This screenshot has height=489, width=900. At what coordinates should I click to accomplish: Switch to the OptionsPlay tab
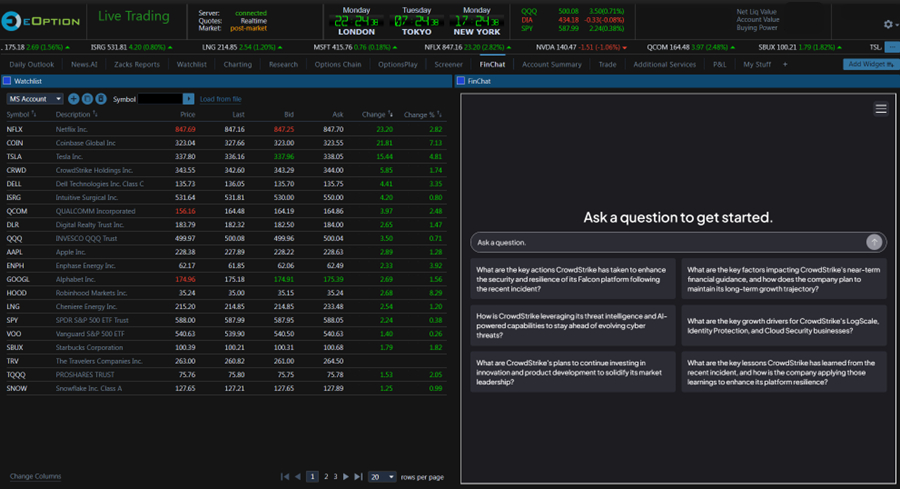tap(398, 64)
